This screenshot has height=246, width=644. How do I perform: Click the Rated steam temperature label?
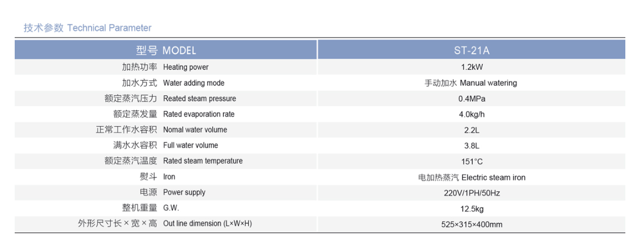(202, 161)
